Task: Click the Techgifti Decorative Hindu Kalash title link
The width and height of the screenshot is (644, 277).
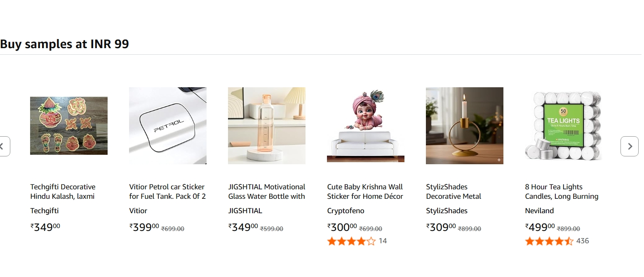Action: [63, 191]
